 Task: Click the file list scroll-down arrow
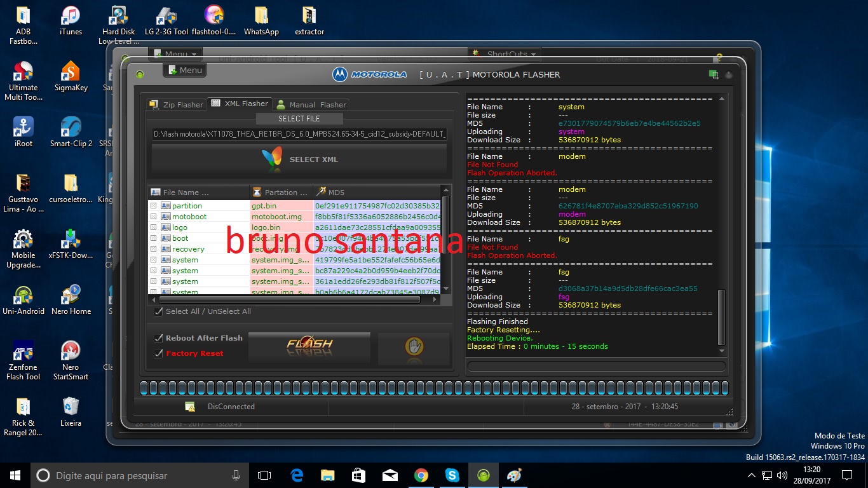coord(445,290)
